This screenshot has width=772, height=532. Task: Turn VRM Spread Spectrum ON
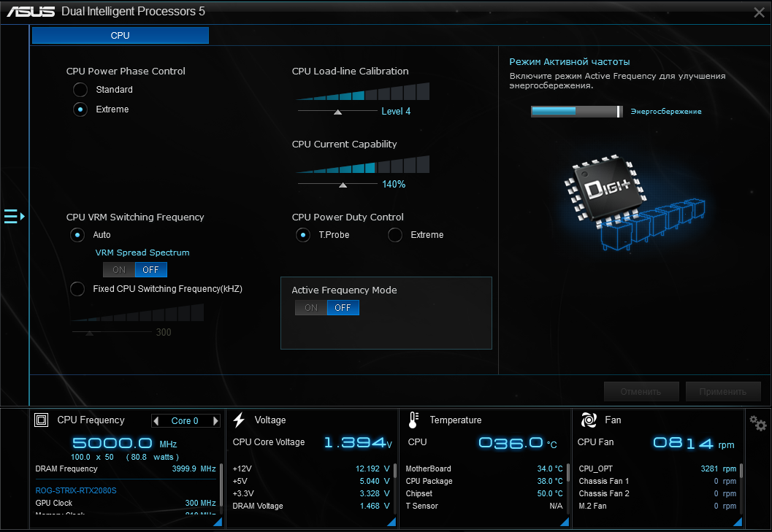(119, 270)
